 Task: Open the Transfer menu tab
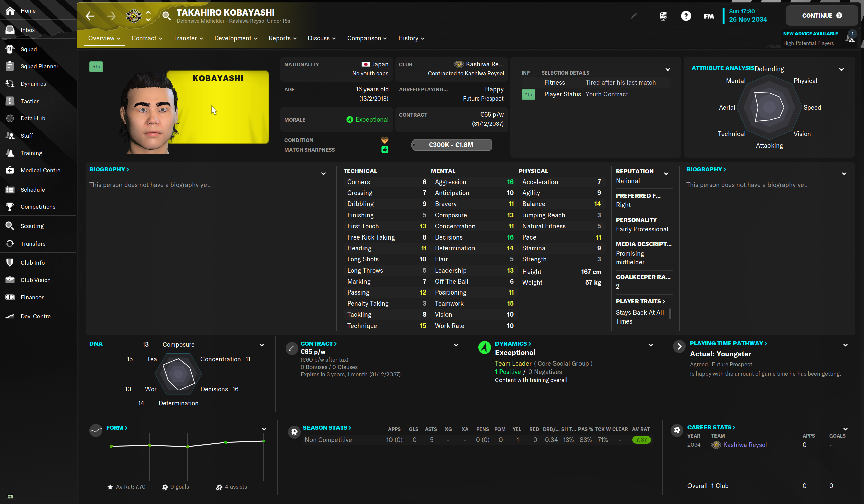pyautogui.click(x=188, y=38)
